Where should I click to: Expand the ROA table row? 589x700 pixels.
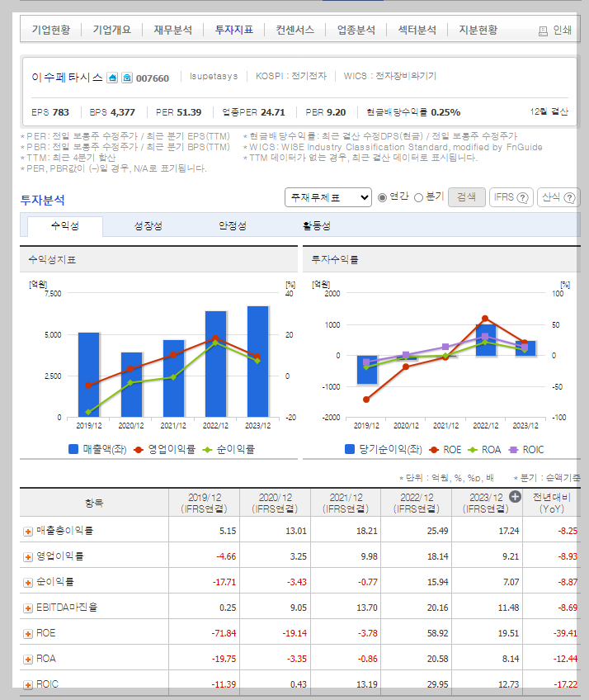pyautogui.click(x=28, y=660)
